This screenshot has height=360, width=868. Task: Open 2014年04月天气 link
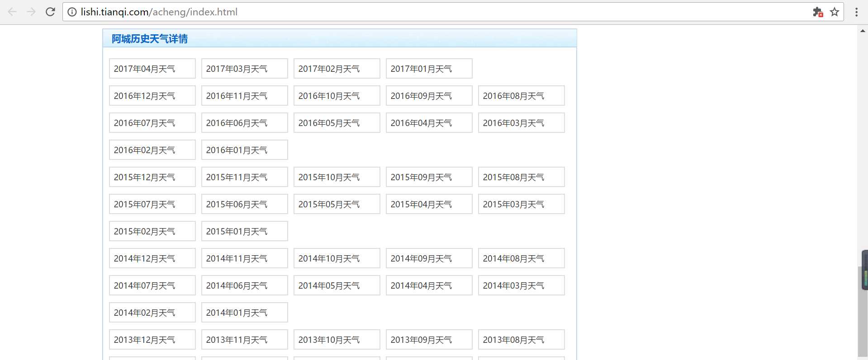click(429, 285)
